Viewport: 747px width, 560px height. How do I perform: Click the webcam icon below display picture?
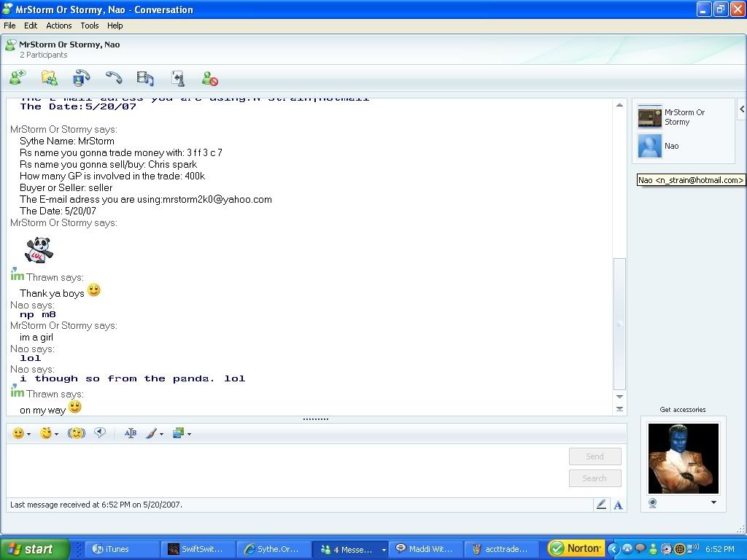(653, 503)
